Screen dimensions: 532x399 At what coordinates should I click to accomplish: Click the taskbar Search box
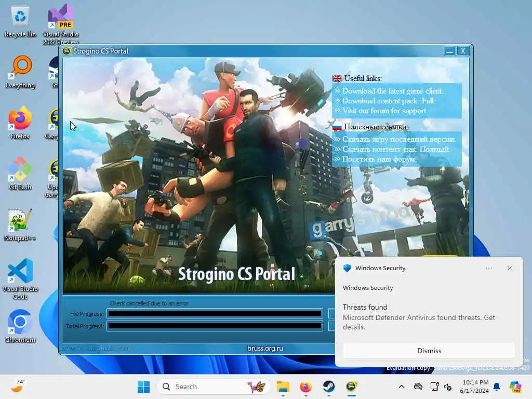tap(213, 387)
